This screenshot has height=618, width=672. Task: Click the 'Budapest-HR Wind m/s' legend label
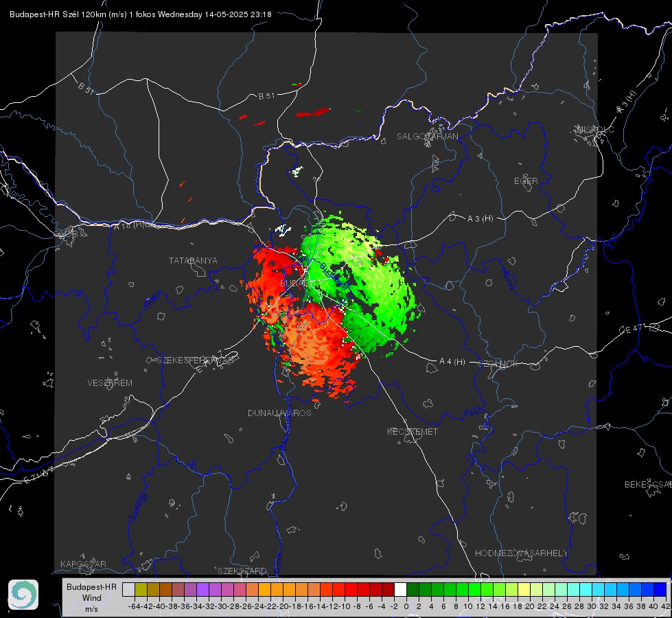91,598
